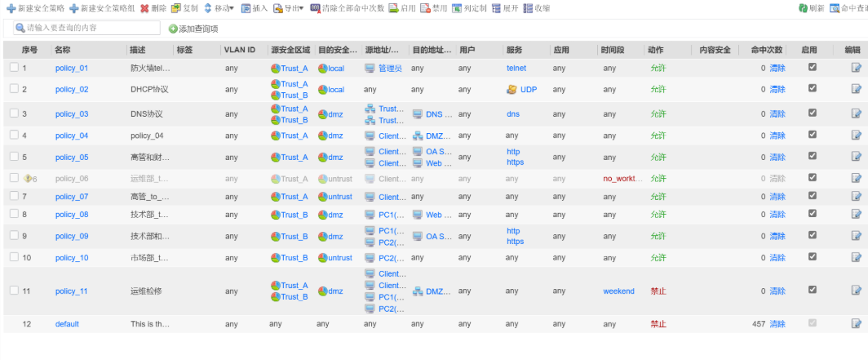Click the 名称 column header
Screen dimensions: 868x360
[x=63, y=50]
